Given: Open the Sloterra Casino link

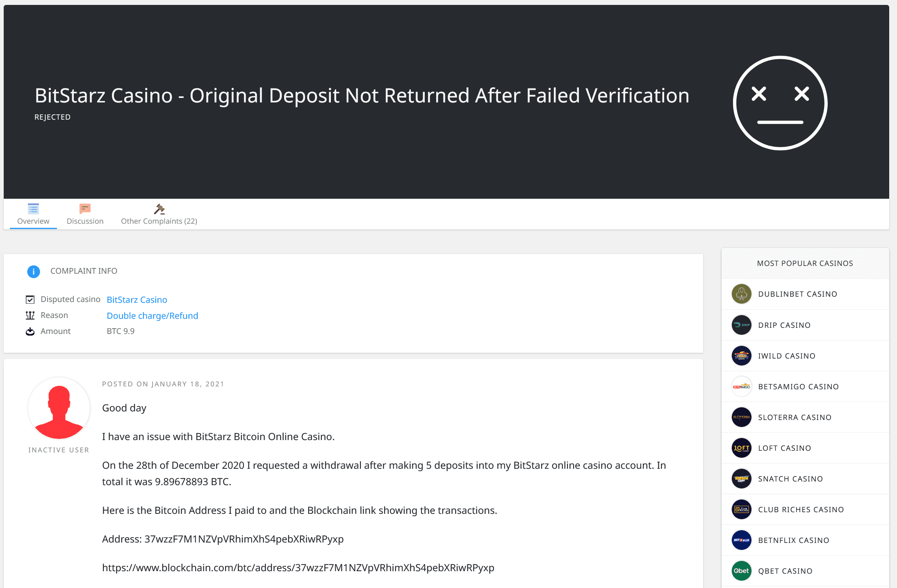Looking at the screenshot, I should [x=795, y=418].
